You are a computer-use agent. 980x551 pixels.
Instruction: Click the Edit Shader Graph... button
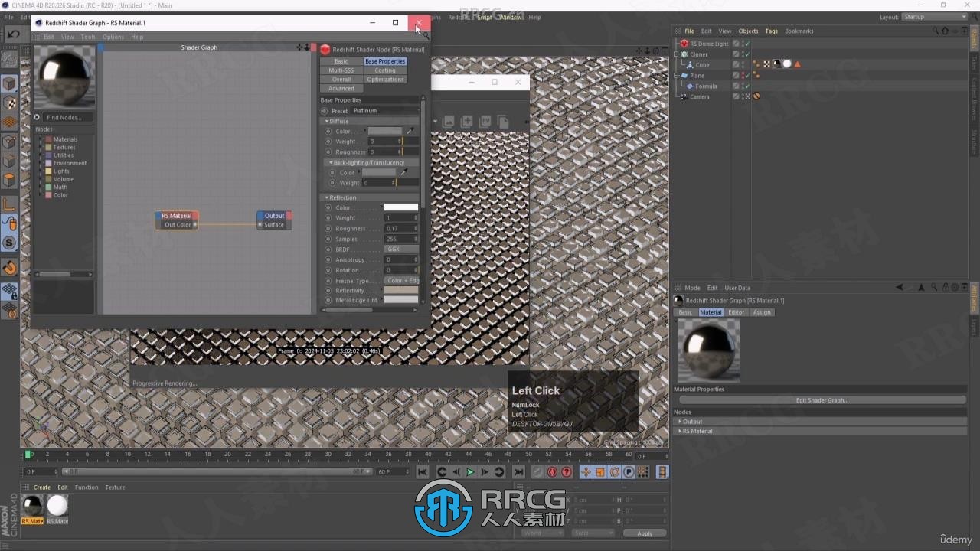822,400
